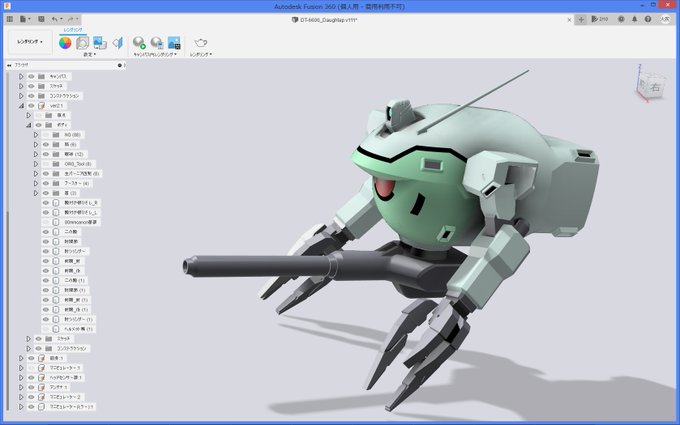The image size is (680, 425).
Task: Select the Texture Map Controls tool
Action: pyautogui.click(x=118, y=42)
